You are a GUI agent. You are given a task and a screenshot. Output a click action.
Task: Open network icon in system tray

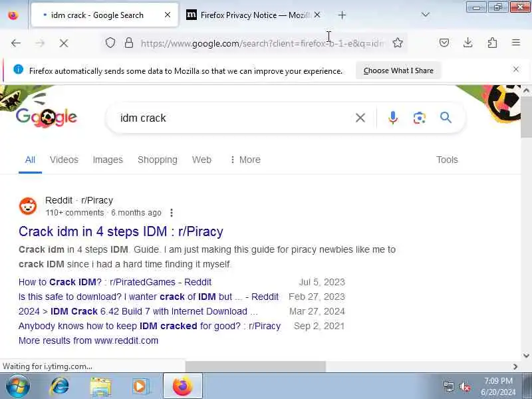449,386
